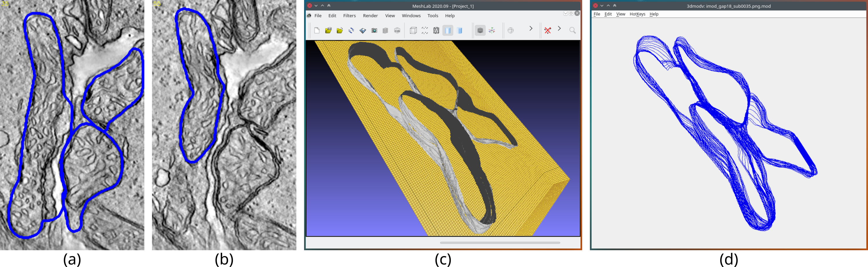Toggle bounding box display in MeshLab
The image size is (868, 267).
coord(413,31)
